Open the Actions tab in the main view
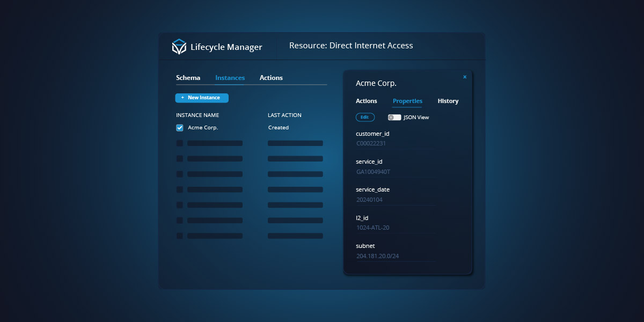 (x=271, y=78)
